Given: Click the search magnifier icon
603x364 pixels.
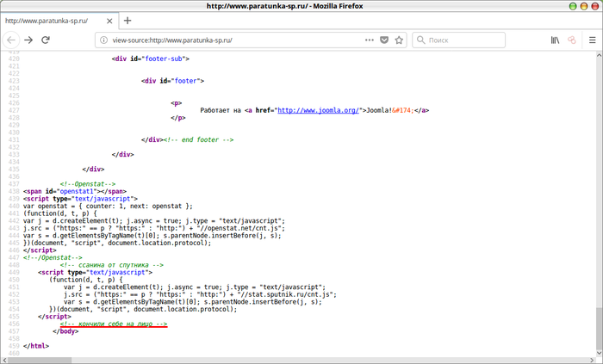Looking at the screenshot, I should pos(420,40).
